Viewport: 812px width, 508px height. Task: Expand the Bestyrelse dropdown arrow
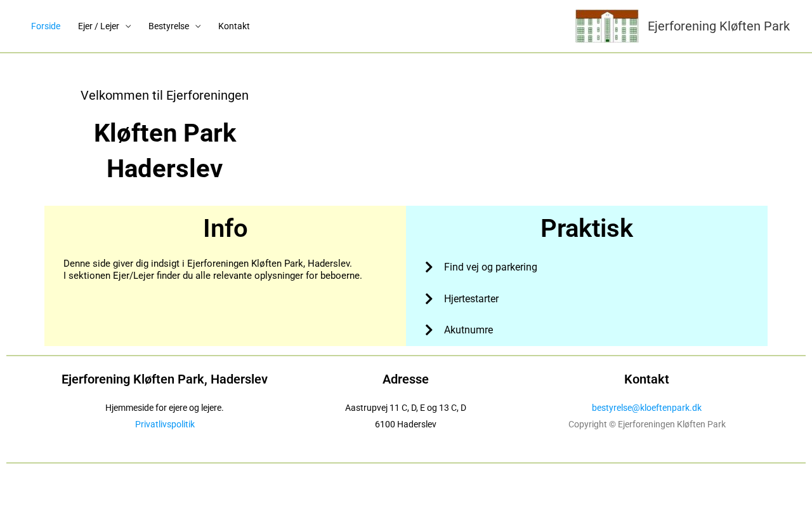tap(198, 26)
